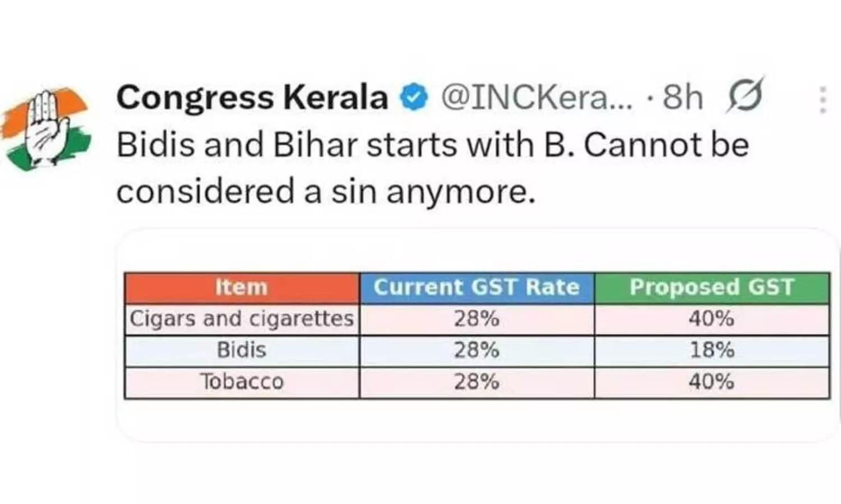
Task: Click the tweet text about Bidis and Bihar
Action: pyautogui.click(x=392, y=165)
